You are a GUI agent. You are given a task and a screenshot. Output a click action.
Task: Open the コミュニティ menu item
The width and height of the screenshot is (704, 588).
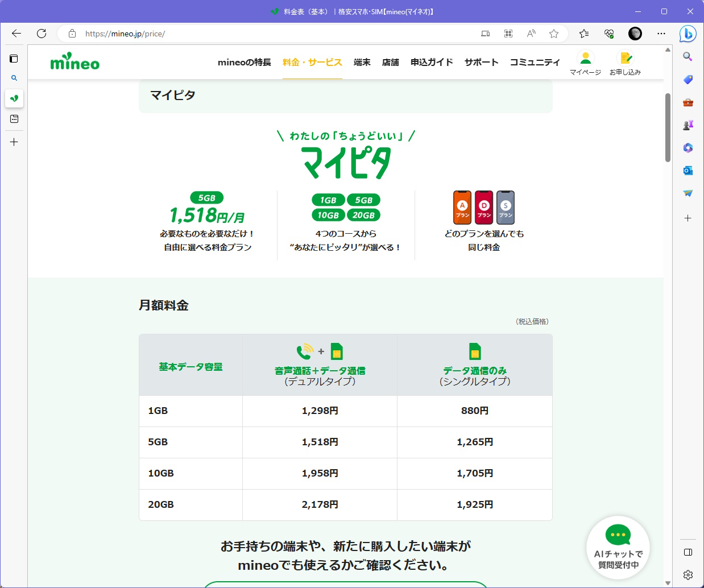click(x=535, y=62)
